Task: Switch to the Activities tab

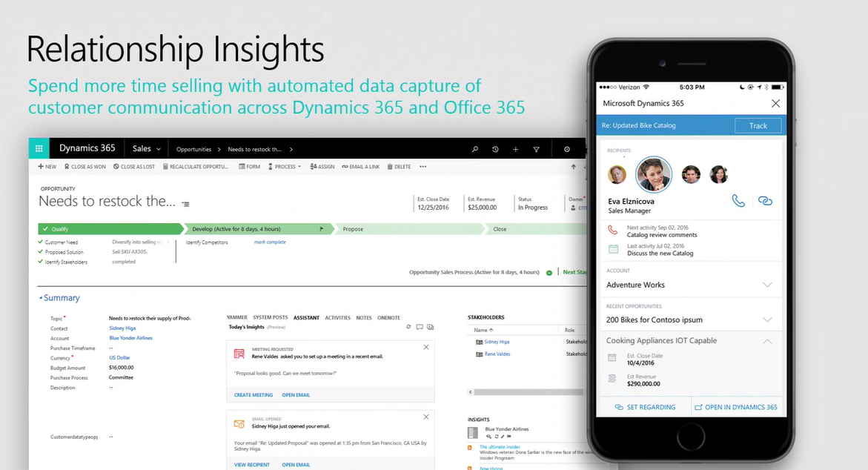Action: [337, 317]
